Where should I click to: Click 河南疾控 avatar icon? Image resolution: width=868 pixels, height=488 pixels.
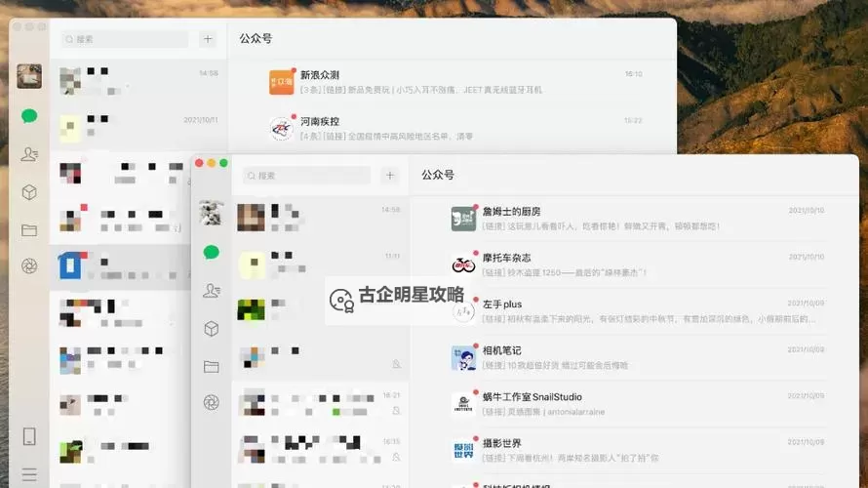(x=281, y=129)
